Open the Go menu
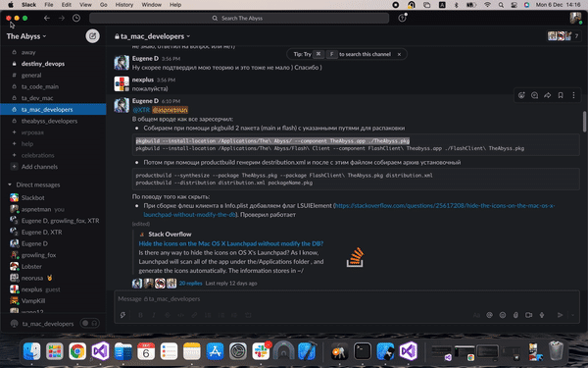 [x=104, y=5]
